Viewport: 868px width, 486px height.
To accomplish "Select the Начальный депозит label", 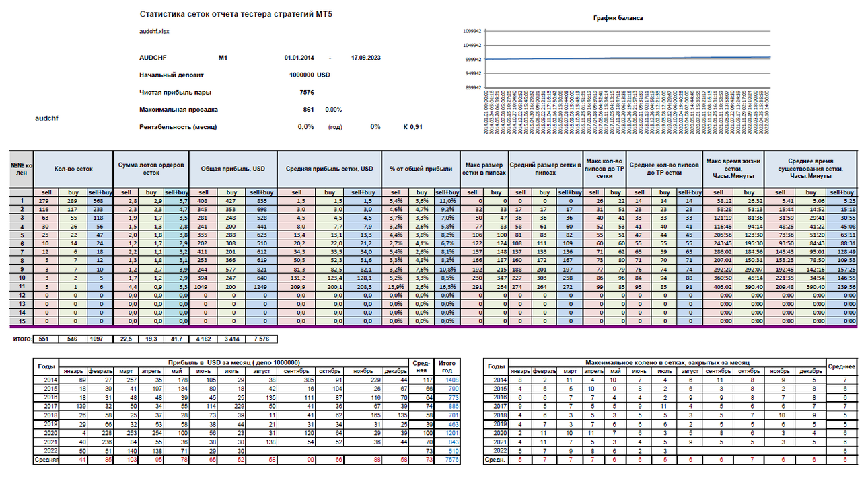I will tap(171, 75).
